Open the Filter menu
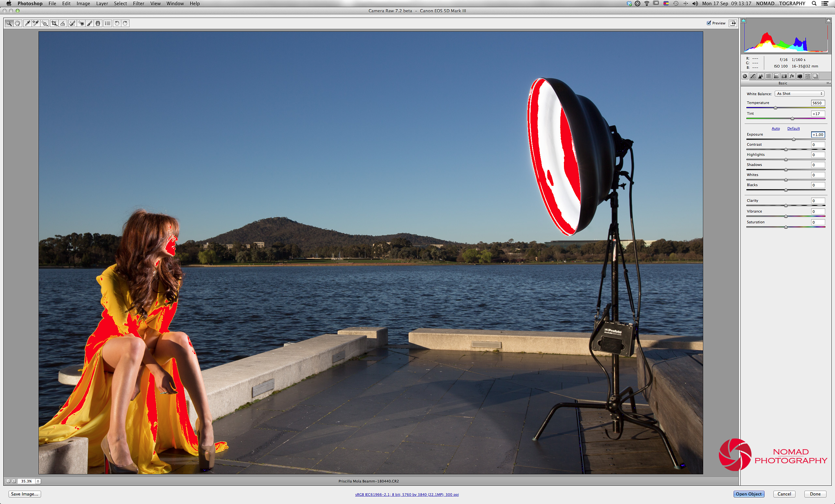This screenshot has height=504, width=835. click(138, 3)
